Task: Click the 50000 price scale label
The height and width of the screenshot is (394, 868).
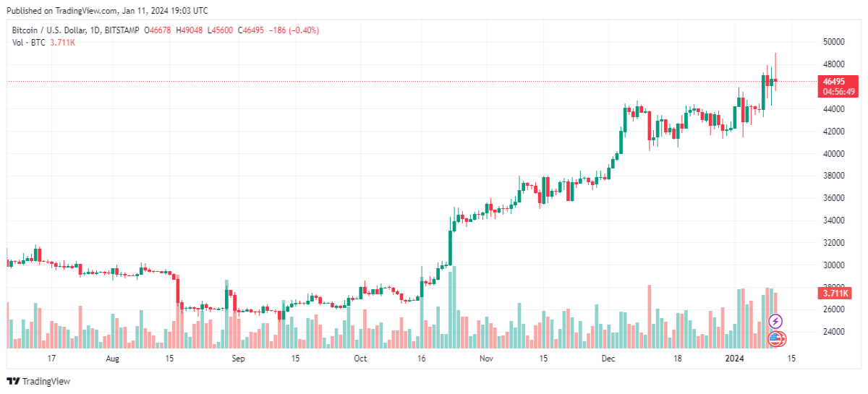Action: click(x=834, y=43)
